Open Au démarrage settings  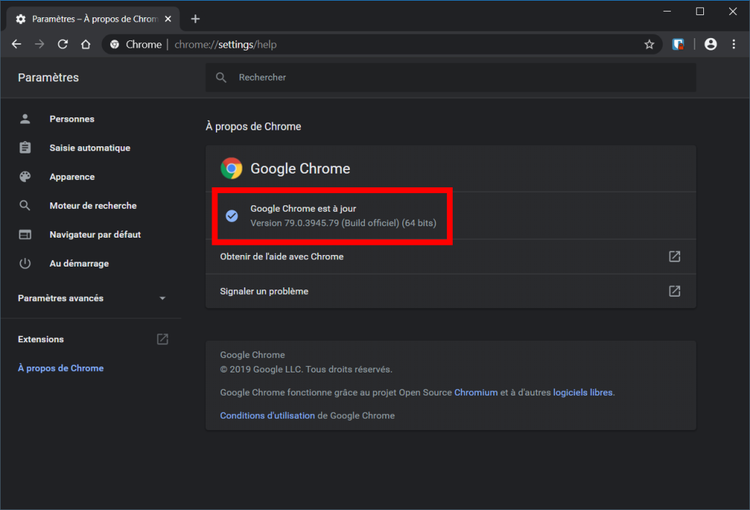pyautogui.click(x=79, y=264)
